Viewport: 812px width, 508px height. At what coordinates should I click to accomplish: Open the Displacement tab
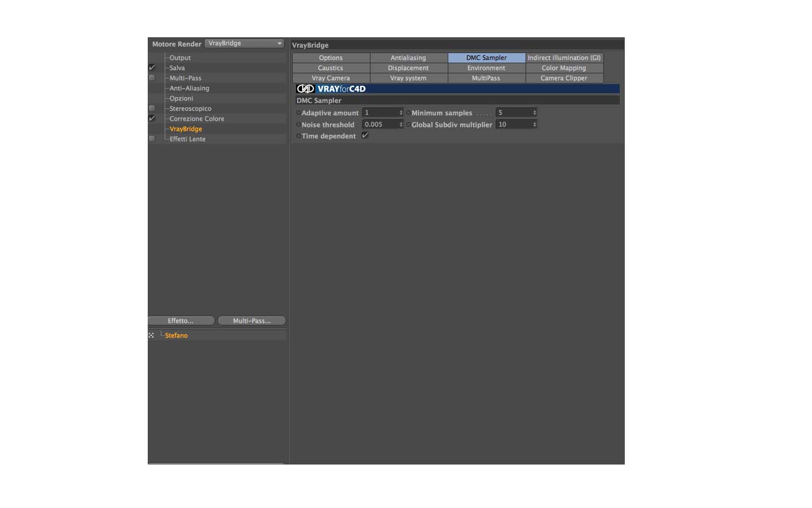(409, 68)
